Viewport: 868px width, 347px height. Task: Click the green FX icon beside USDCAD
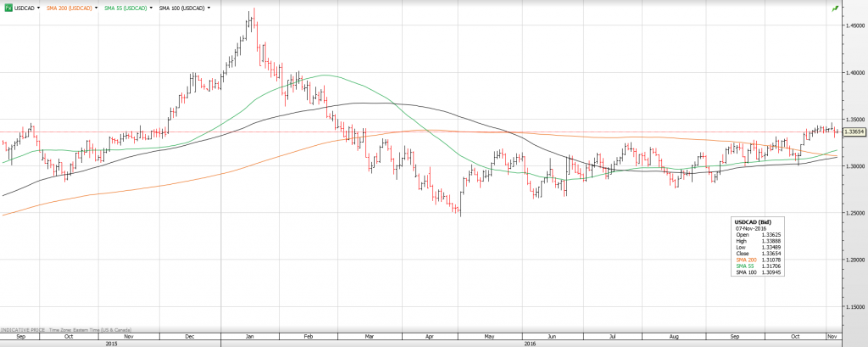tap(8, 8)
